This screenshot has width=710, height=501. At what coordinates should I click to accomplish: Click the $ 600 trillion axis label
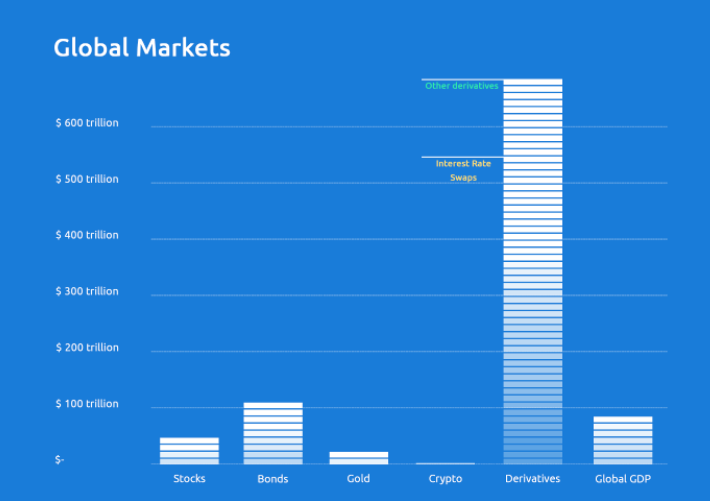click(87, 123)
